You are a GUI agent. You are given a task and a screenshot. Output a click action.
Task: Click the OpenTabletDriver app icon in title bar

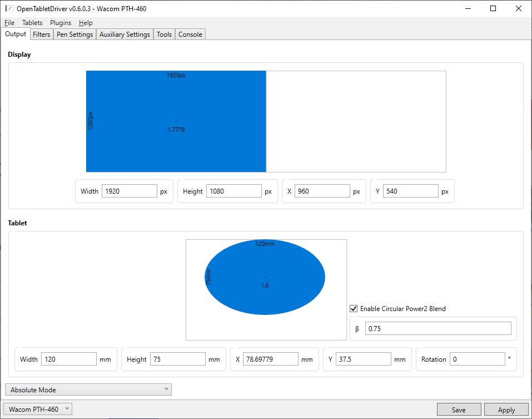click(9, 9)
